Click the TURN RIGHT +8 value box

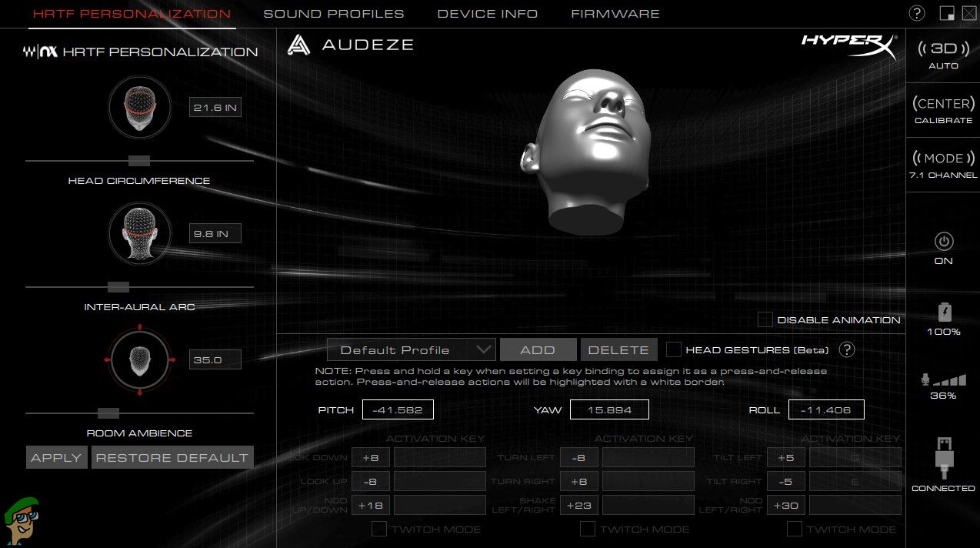578,481
